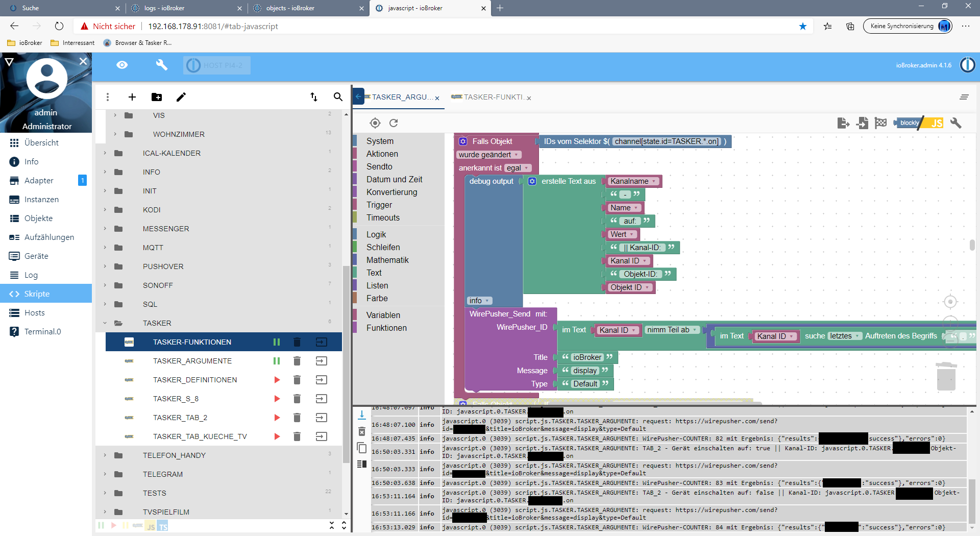Open Instanzen in admin sidebar

click(41, 200)
